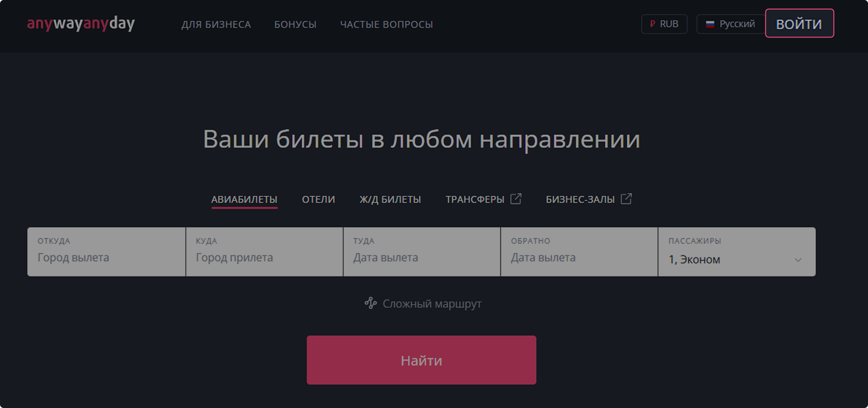Open the RUB currency selector
The height and width of the screenshot is (408, 868).
click(x=664, y=24)
